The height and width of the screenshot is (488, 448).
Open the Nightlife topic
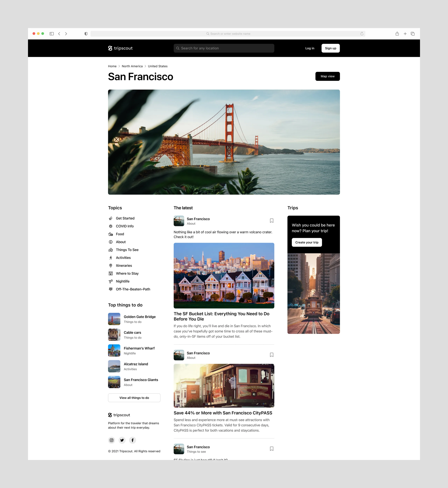click(x=122, y=281)
